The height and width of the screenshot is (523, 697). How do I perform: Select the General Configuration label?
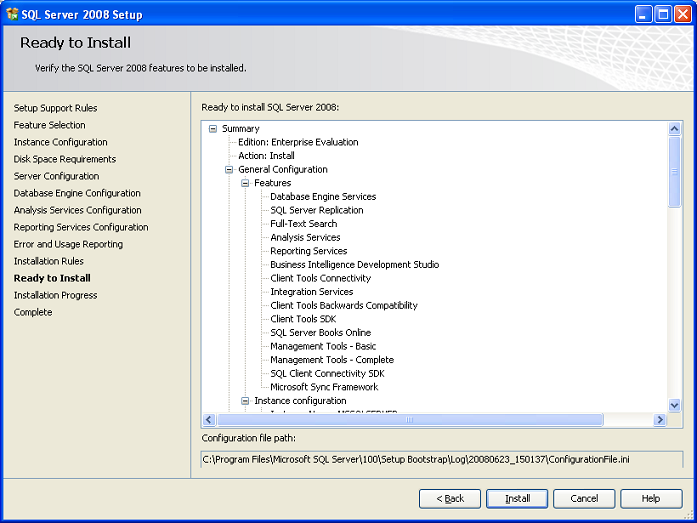coord(283,170)
